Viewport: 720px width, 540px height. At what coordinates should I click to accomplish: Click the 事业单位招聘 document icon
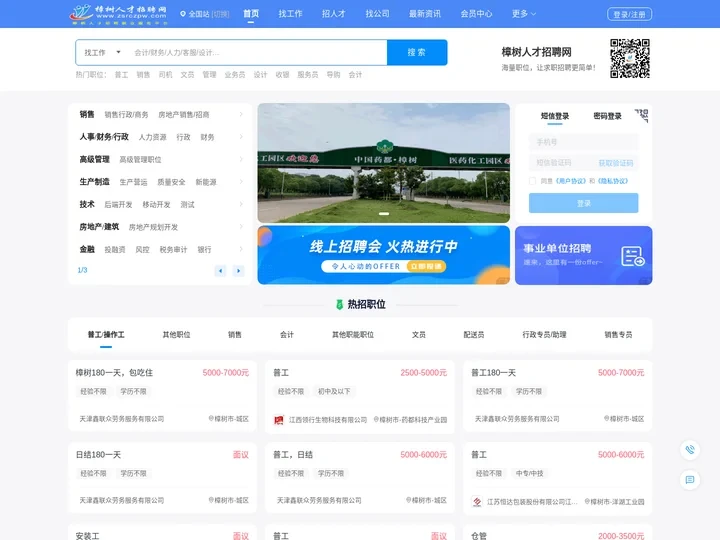click(633, 256)
